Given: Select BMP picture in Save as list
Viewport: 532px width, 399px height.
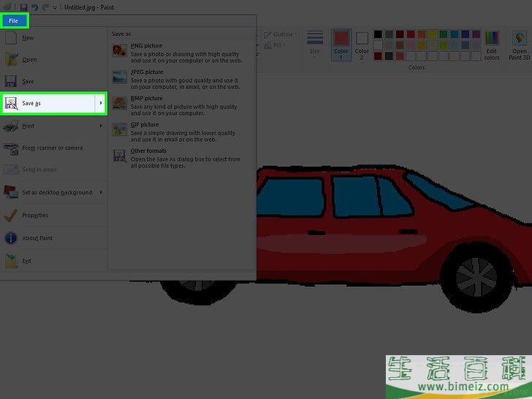Looking at the screenshot, I should pyautogui.click(x=146, y=99).
